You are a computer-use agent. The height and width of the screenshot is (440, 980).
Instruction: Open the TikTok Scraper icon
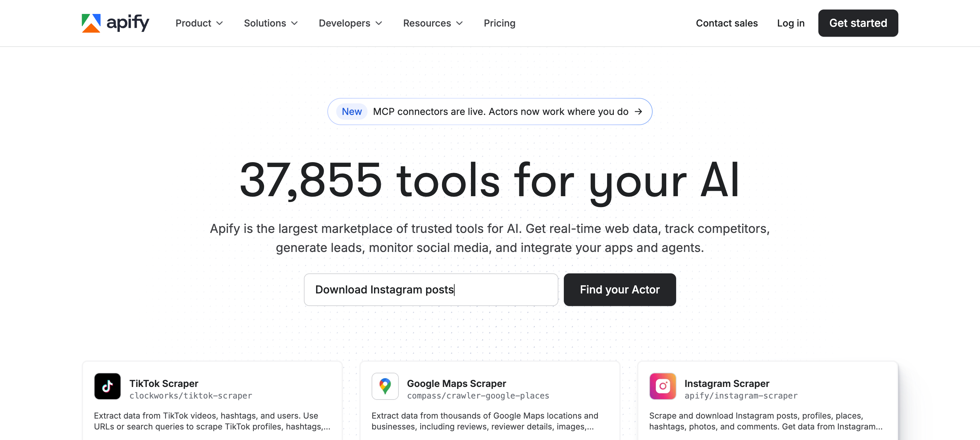[107, 386]
